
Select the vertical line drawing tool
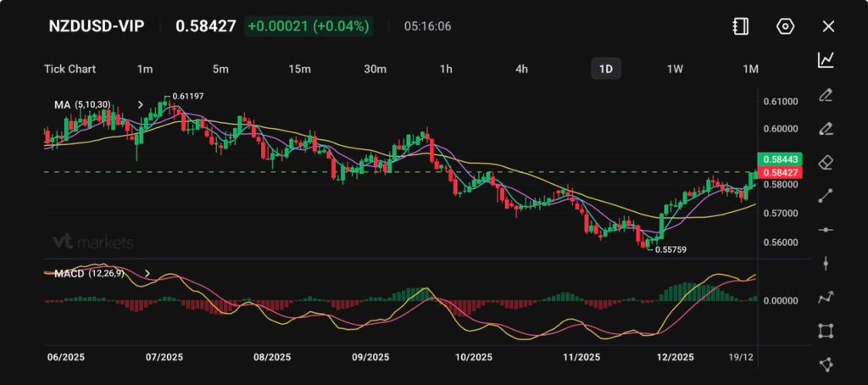click(826, 264)
